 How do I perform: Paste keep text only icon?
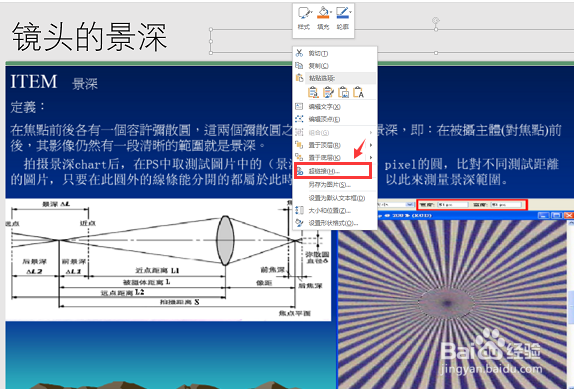pyautogui.click(x=358, y=92)
